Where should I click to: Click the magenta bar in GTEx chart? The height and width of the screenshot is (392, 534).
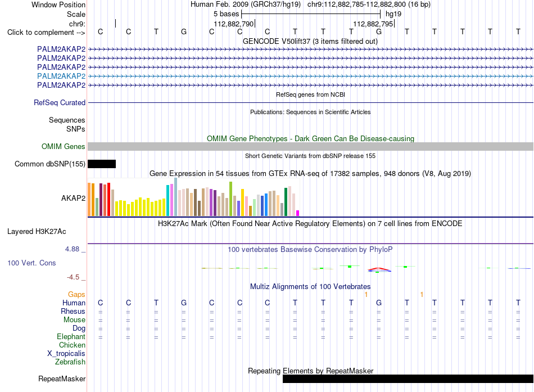click(298, 213)
